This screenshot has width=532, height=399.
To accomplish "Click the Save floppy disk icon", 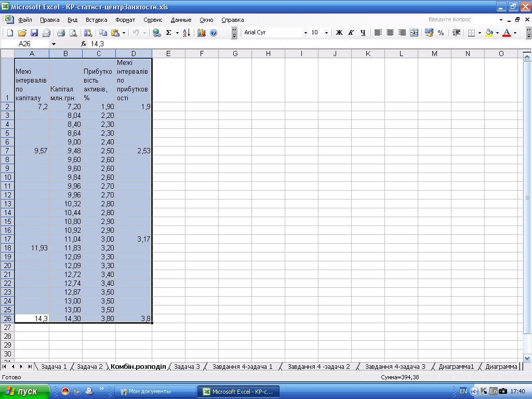I will 34,33.
